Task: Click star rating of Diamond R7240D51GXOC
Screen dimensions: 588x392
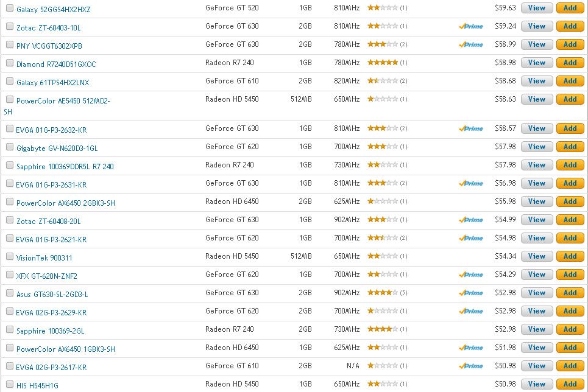Action: 382,63
